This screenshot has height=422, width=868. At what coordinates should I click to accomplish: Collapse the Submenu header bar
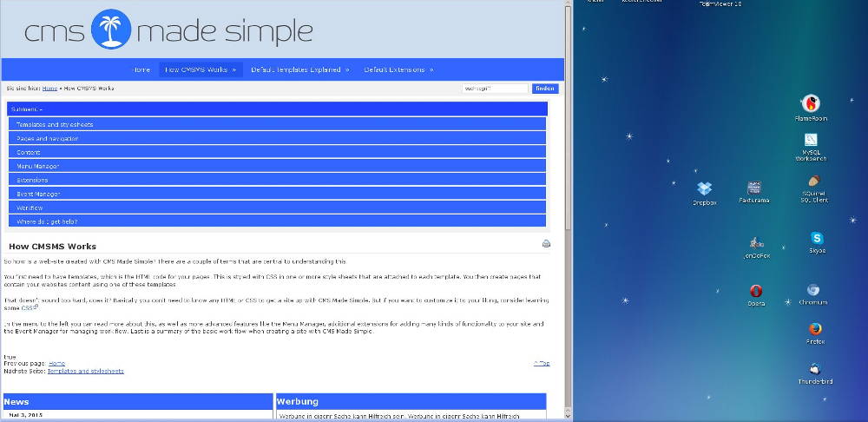[x=278, y=109]
